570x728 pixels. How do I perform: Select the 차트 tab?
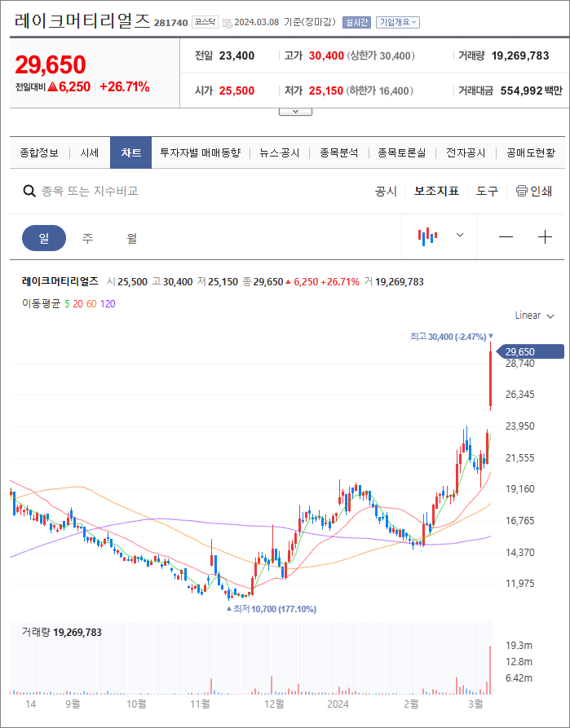pos(131,152)
